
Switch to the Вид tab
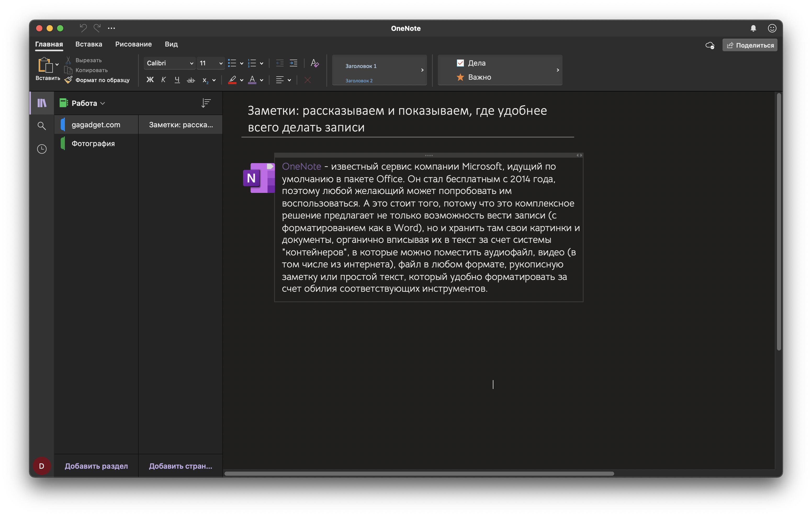click(x=171, y=44)
